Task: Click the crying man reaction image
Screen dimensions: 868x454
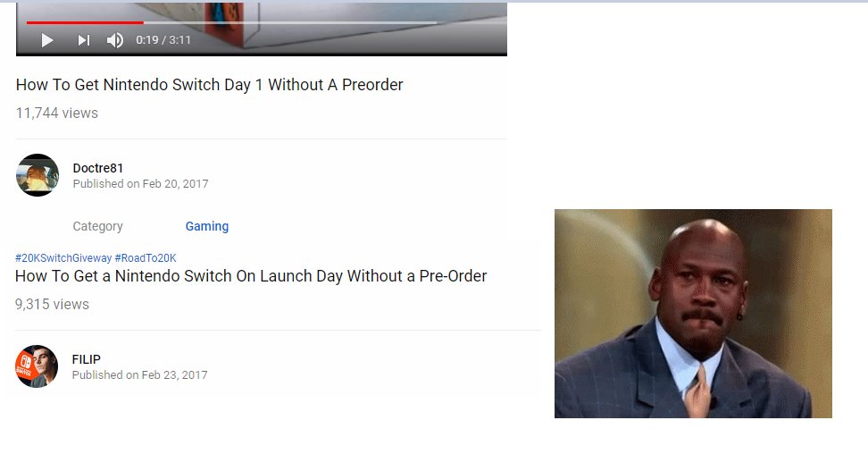Action: pyautogui.click(x=693, y=313)
